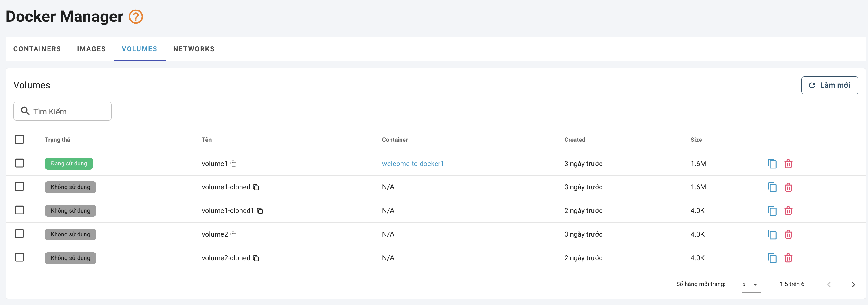Open the Docker Manager help icon
The height and width of the screenshot is (305, 868).
coord(136,17)
